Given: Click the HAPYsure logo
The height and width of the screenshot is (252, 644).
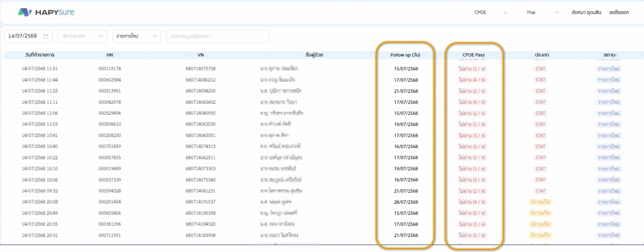Looking at the screenshot, I should point(46,12).
